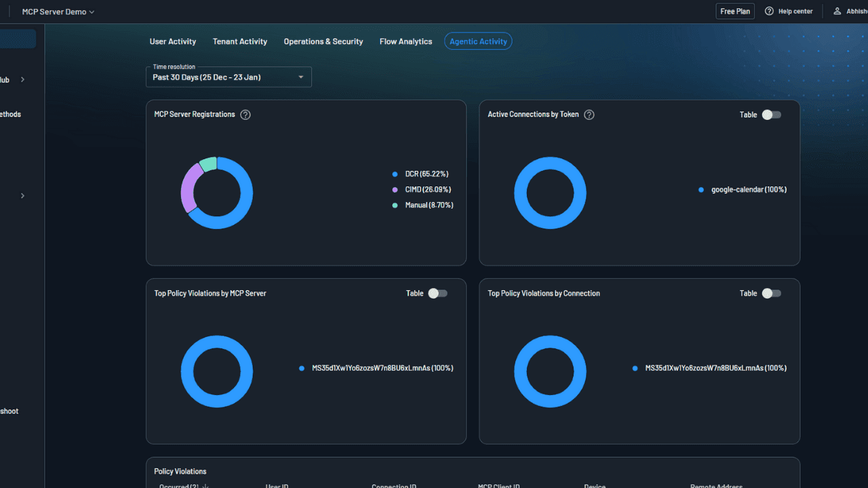The height and width of the screenshot is (488, 868).
Task: Open Troubleshoot from the sidebar
Action: point(9,411)
